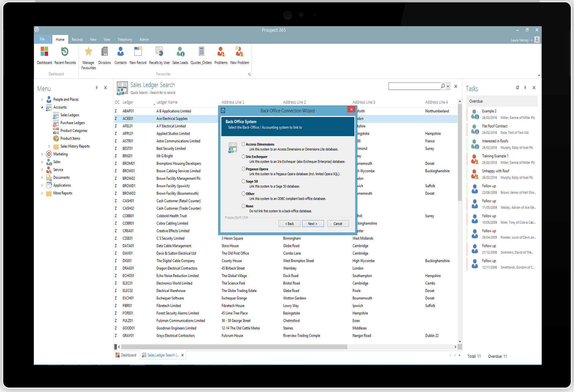Open Recent Records
The height and width of the screenshot is (392, 574).
(65, 55)
